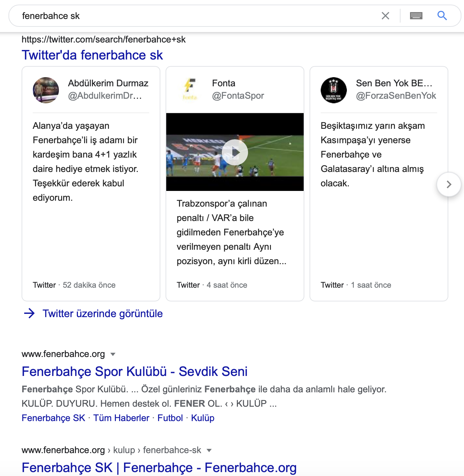
Task: Open the Fonta logo avatar
Action: [190, 90]
